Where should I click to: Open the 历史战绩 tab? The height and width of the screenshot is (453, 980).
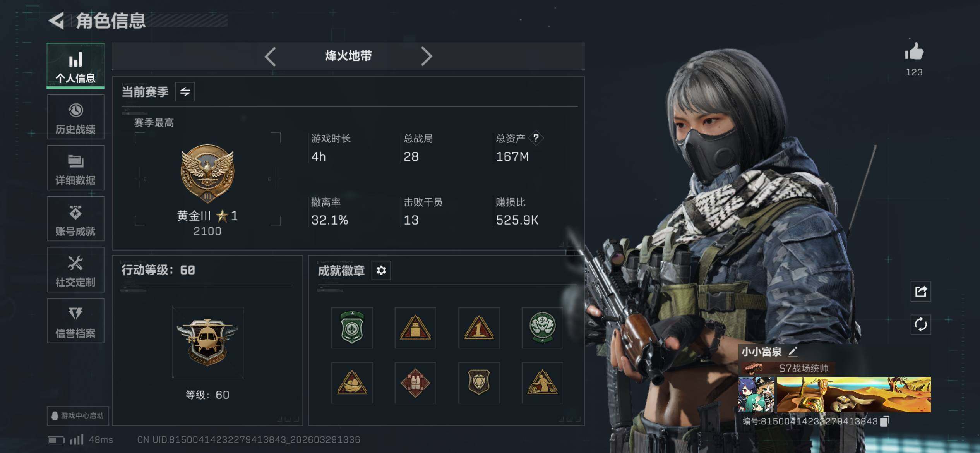(x=75, y=117)
